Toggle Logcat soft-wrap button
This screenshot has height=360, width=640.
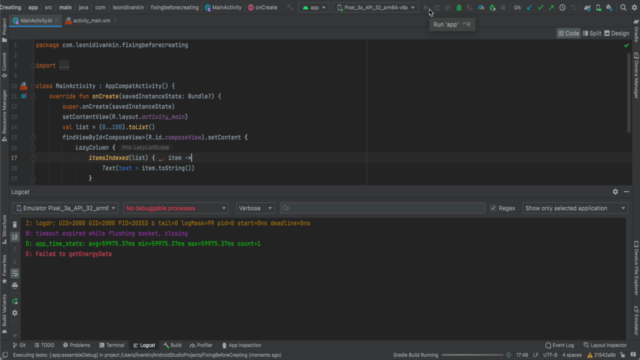click(15, 273)
